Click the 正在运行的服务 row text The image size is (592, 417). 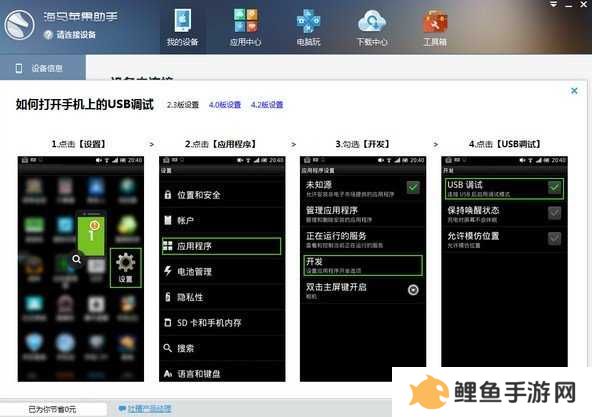click(x=336, y=236)
